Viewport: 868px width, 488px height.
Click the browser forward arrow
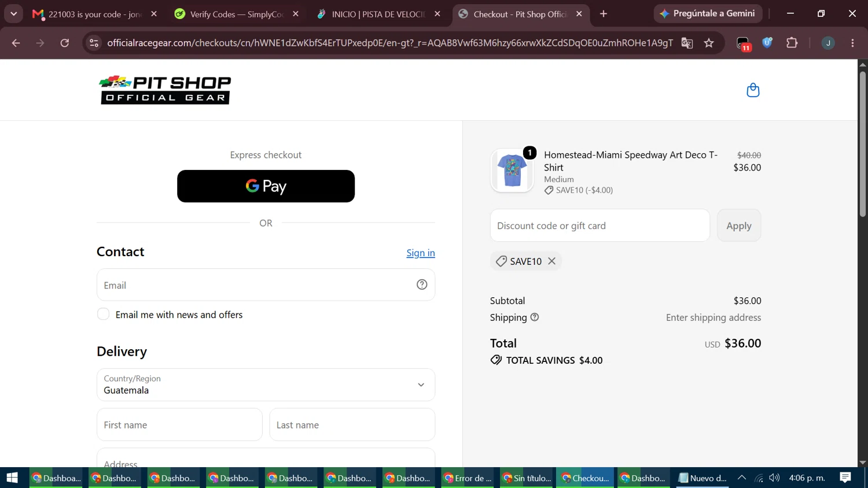40,43
